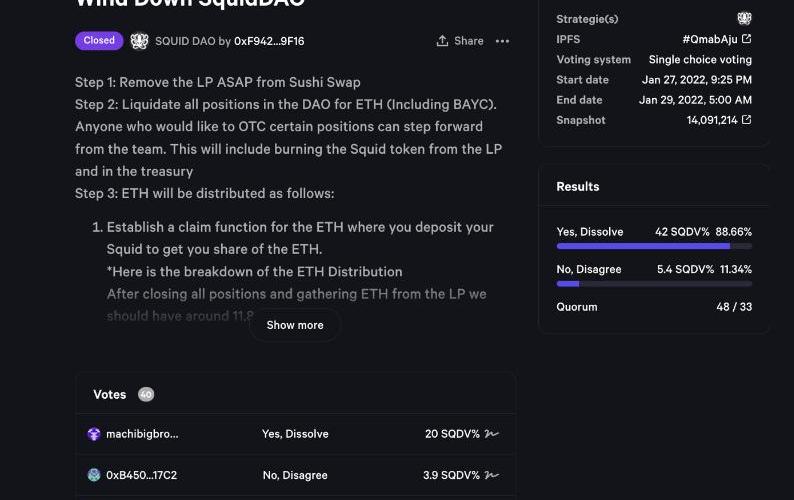Open the Snapshot block external link icon
794x500 pixels.
pyautogui.click(x=747, y=120)
